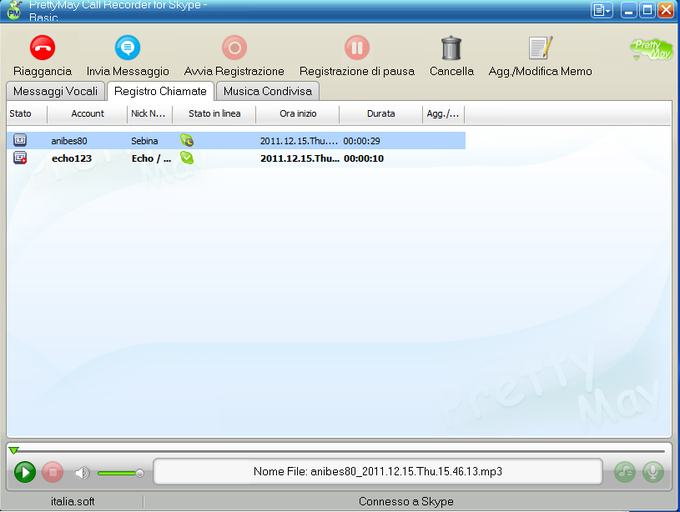This screenshot has height=512, width=680.
Task: Open Agg./Modifica Memo notepad icon
Action: pos(540,47)
